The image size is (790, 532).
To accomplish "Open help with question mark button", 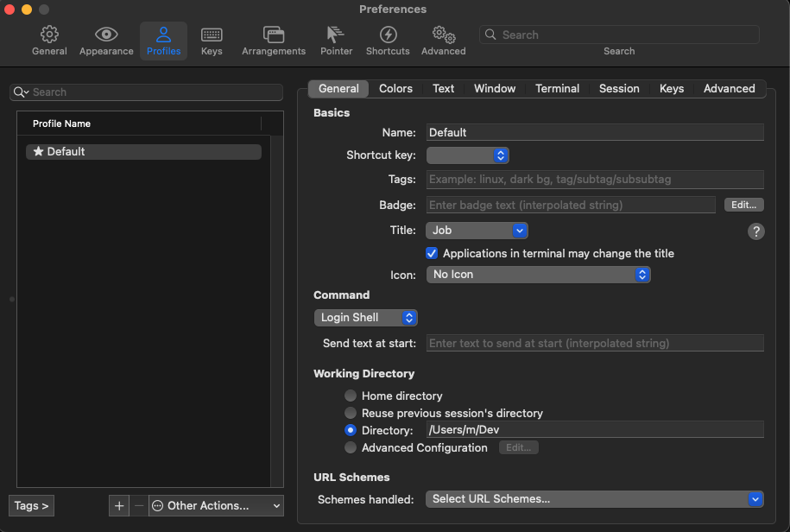I will click(755, 231).
